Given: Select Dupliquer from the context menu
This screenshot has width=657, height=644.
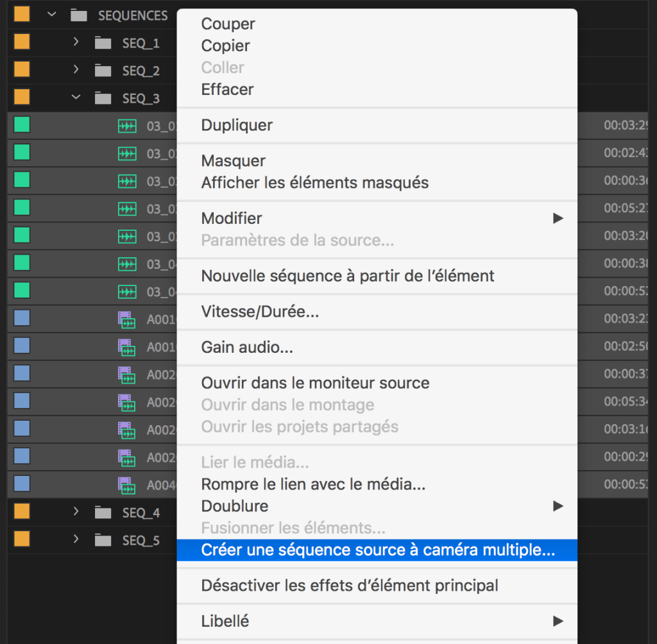Looking at the screenshot, I should tap(237, 125).
